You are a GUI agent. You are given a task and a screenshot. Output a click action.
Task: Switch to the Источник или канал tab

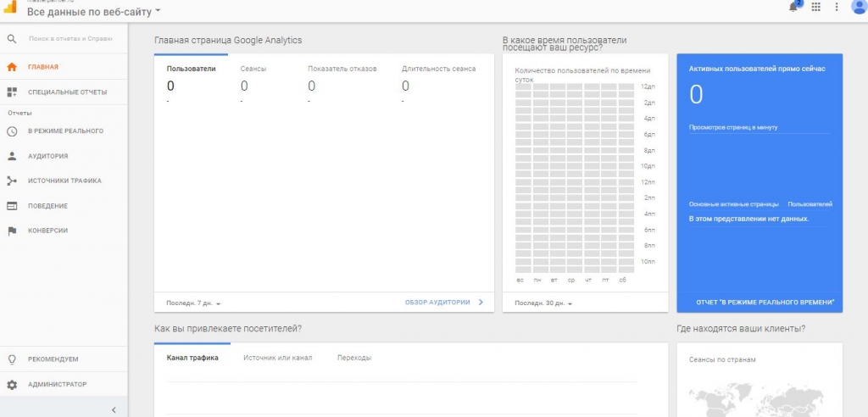[278, 358]
